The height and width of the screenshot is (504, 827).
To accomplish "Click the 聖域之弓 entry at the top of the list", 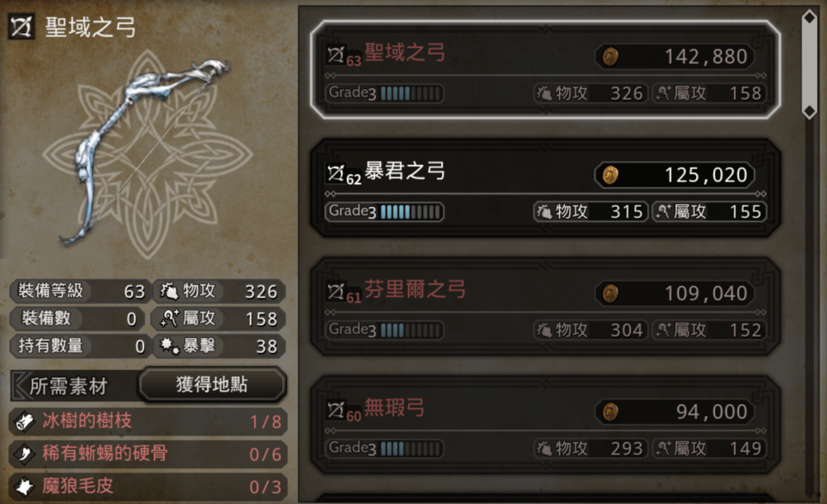I will pos(544,70).
